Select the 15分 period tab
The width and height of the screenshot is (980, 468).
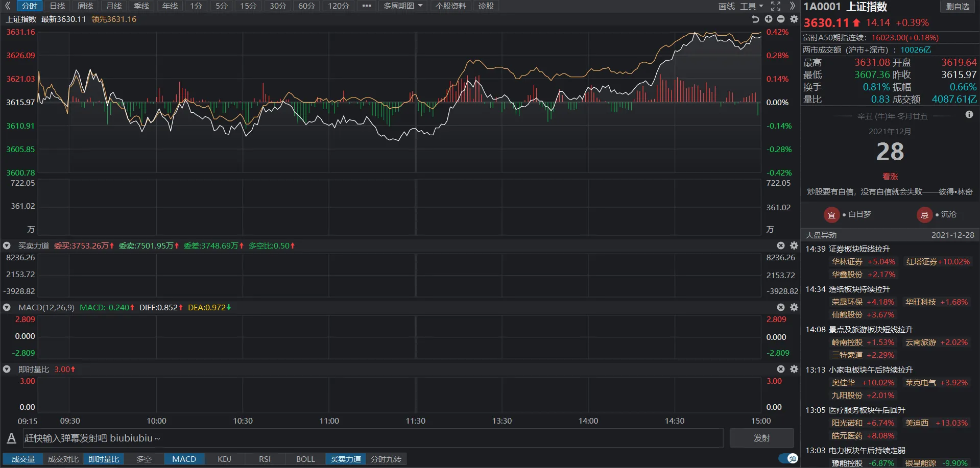pos(248,6)
